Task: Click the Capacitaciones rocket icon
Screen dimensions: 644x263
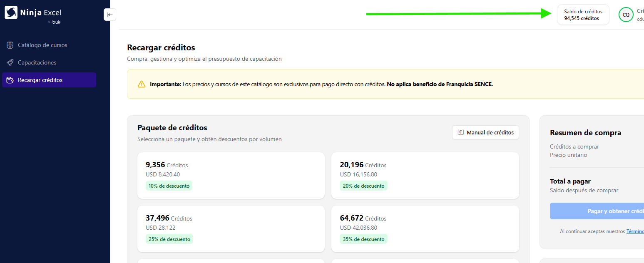Action: tap(10, 62)
